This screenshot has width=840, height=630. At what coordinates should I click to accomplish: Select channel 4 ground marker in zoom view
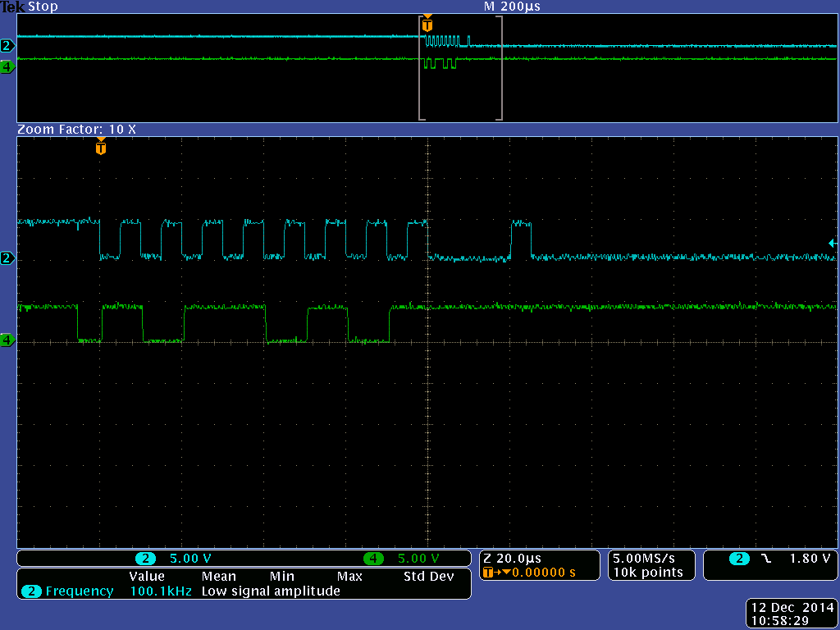7,340
